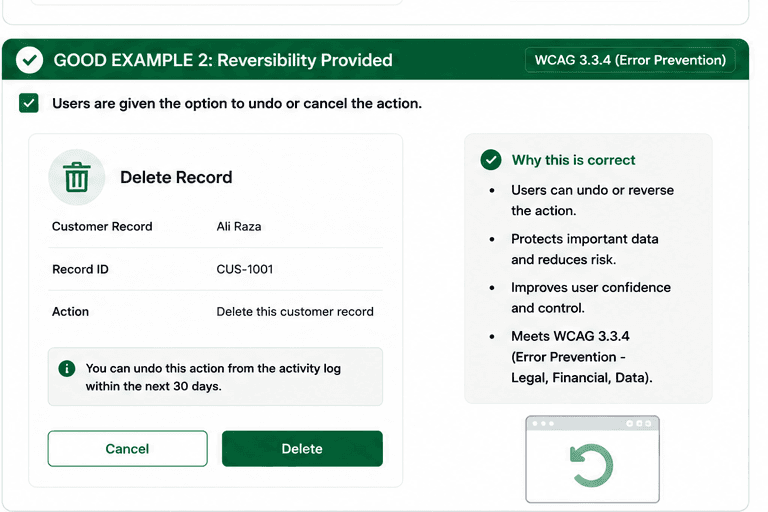
Task: Click the 'GOOD EXAMPLE 2: Reversibility Provided' heading
Action: (223, 60)
